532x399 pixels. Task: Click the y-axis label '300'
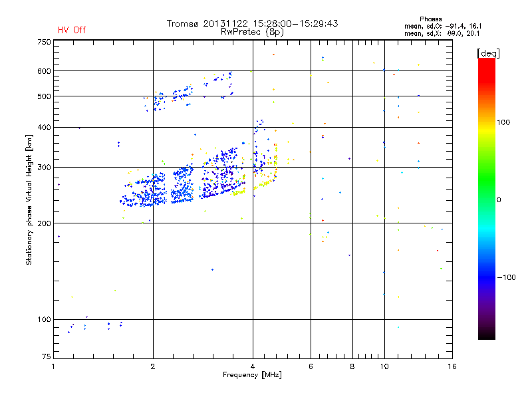[44, 168]
